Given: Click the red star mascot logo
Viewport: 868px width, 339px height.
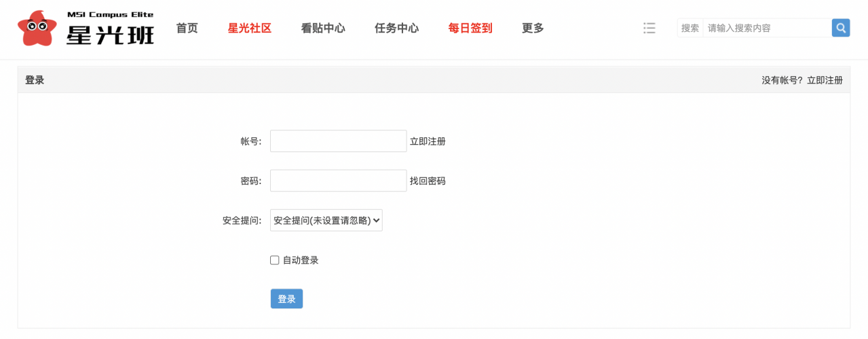Looking at the screenshot, I should (37, 29).
